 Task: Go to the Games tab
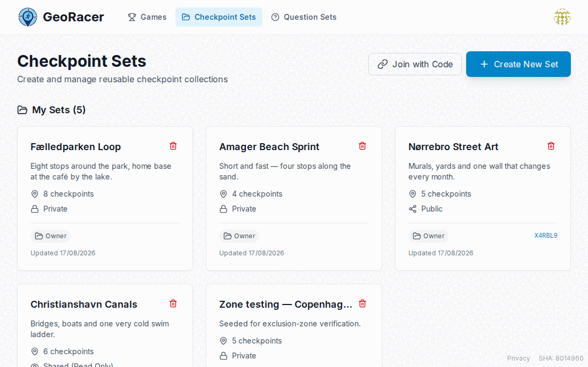point(147,17)
